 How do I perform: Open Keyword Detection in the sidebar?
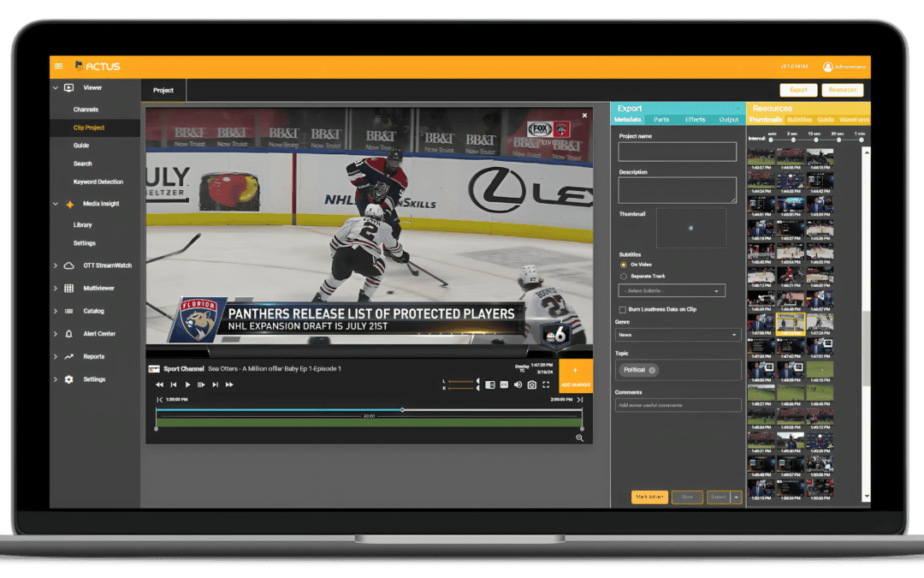98,182
